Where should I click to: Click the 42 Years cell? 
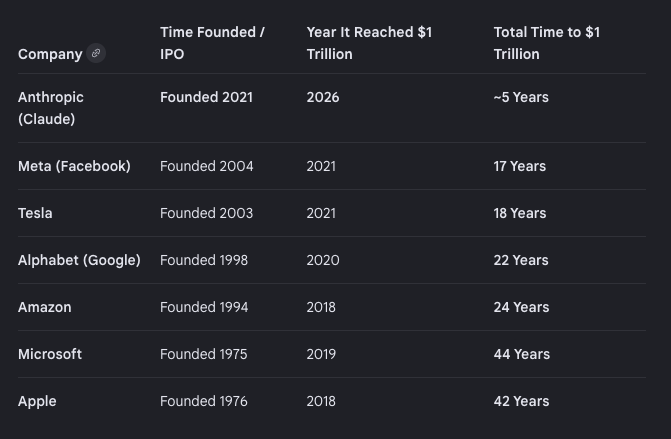521,401
